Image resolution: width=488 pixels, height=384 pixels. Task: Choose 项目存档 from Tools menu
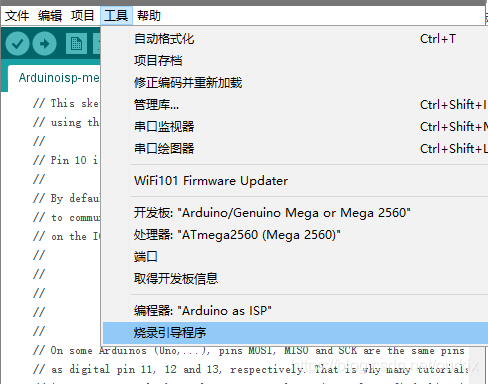[295, 61]
